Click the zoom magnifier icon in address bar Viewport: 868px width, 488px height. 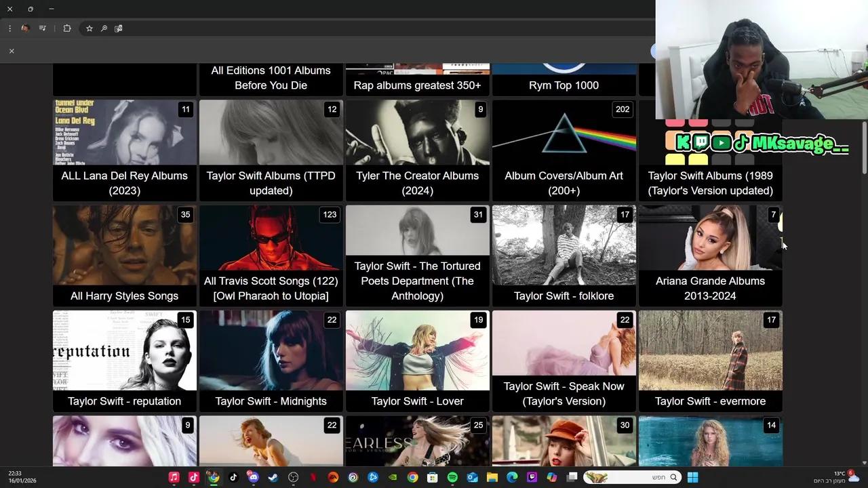pyautogui.click(x=104, y=28)
